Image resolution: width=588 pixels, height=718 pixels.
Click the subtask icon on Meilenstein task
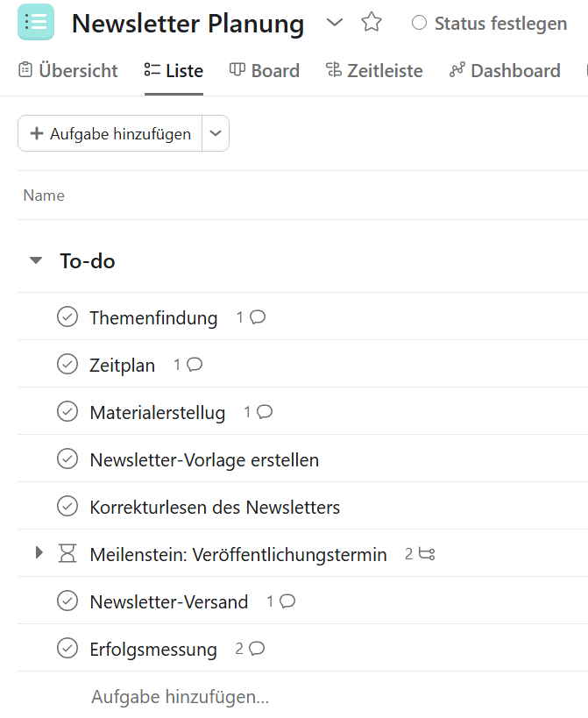[x=427, y=554]
